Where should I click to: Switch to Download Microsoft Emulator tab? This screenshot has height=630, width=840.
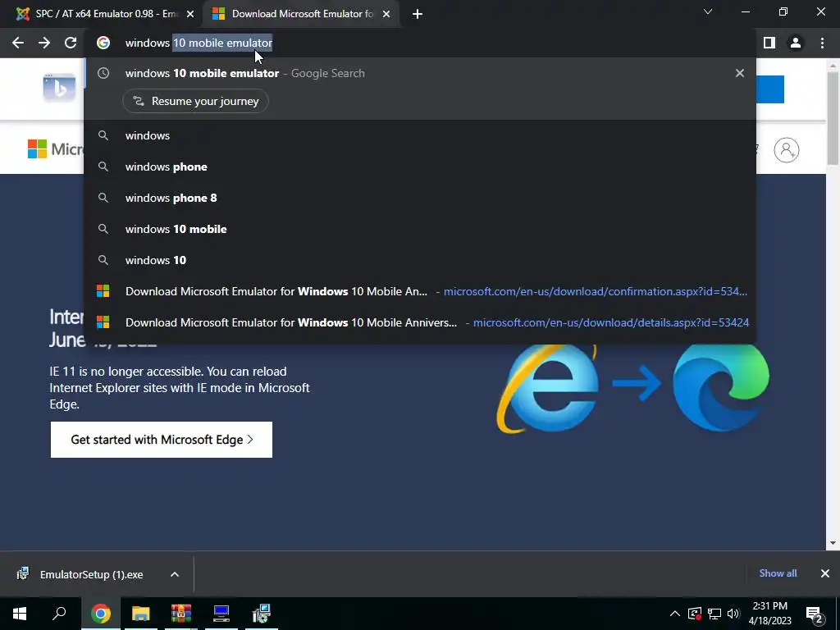pyautogui.click(x=301, y=14)
